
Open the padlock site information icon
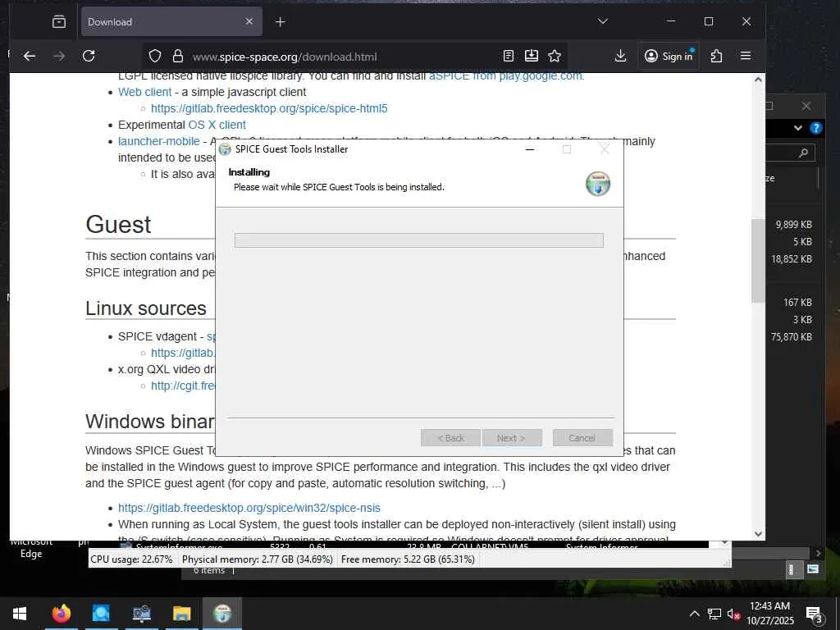(x=178, y=57)
